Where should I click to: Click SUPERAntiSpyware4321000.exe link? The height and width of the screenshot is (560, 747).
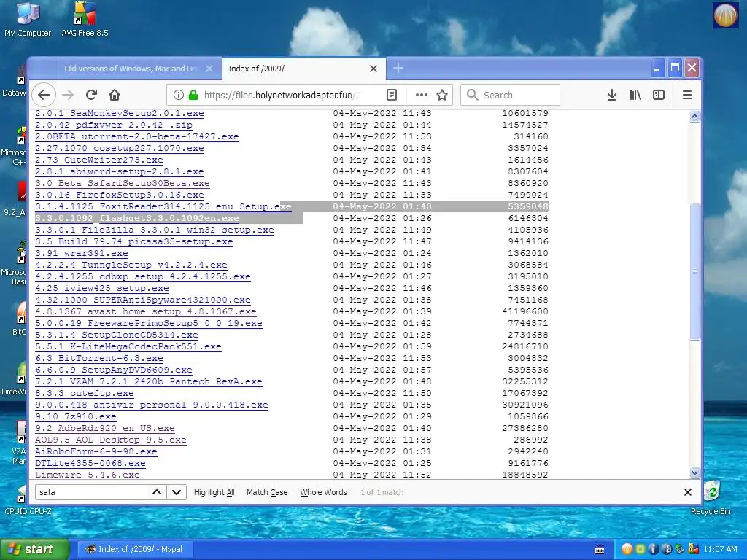(x=143, y=300)
